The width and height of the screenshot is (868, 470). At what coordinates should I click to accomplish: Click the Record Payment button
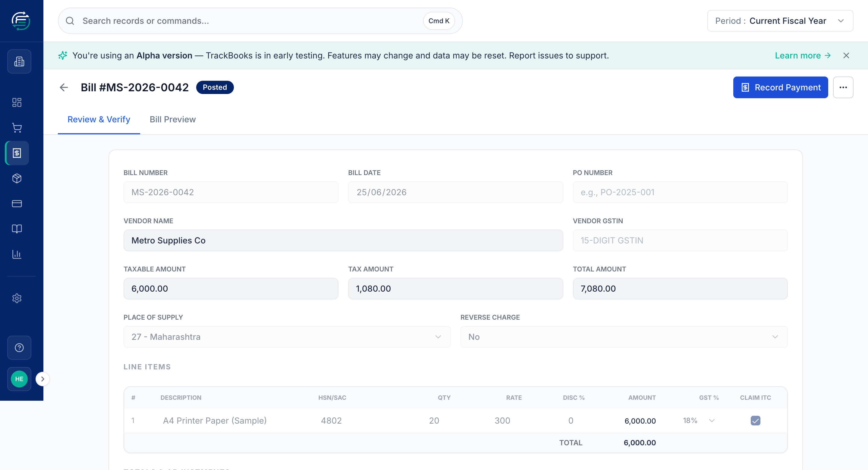[780, 88]
